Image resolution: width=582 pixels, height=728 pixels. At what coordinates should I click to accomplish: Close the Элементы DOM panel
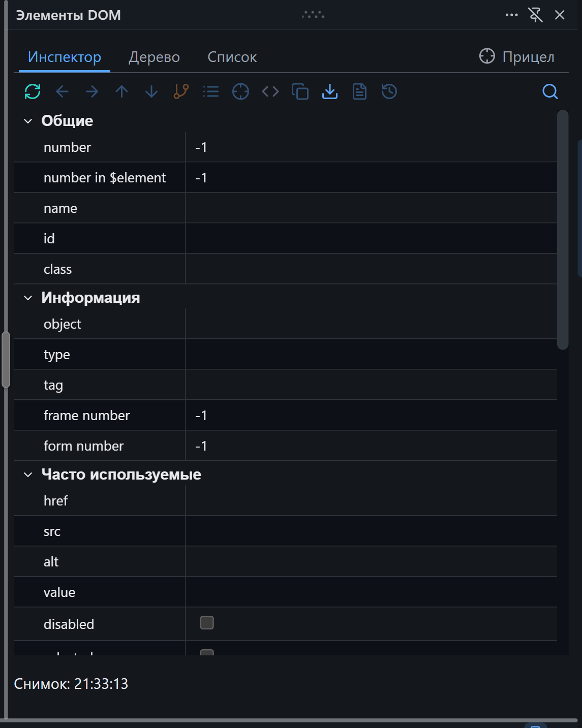pyautogui.click(x=560, y=15)
